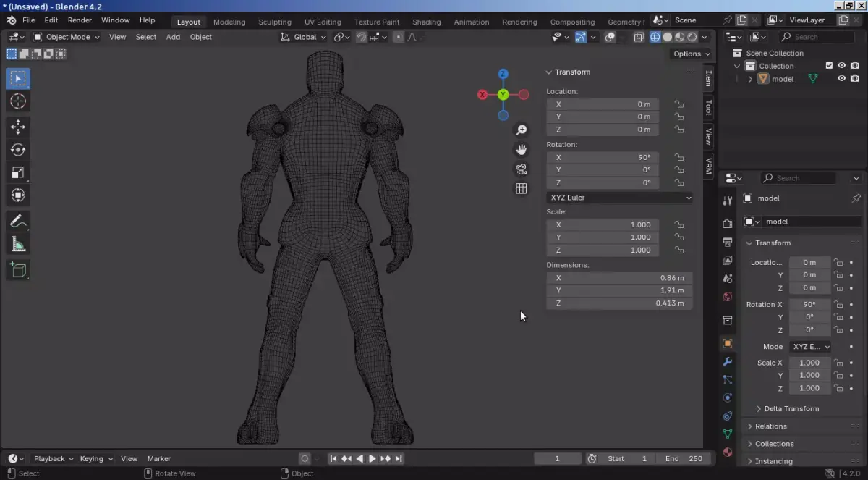
Task: Open the Add menu in viewport header
Action: tap(173, 37)
